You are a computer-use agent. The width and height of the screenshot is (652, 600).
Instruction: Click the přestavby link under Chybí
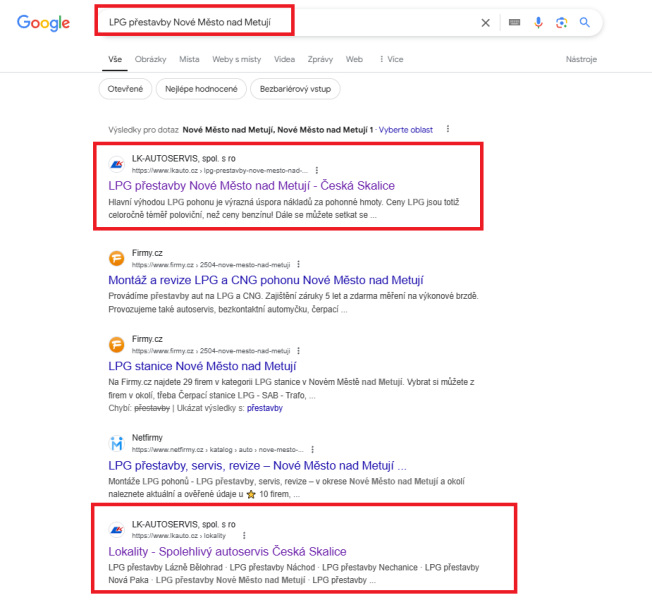[x=265, y=408]
